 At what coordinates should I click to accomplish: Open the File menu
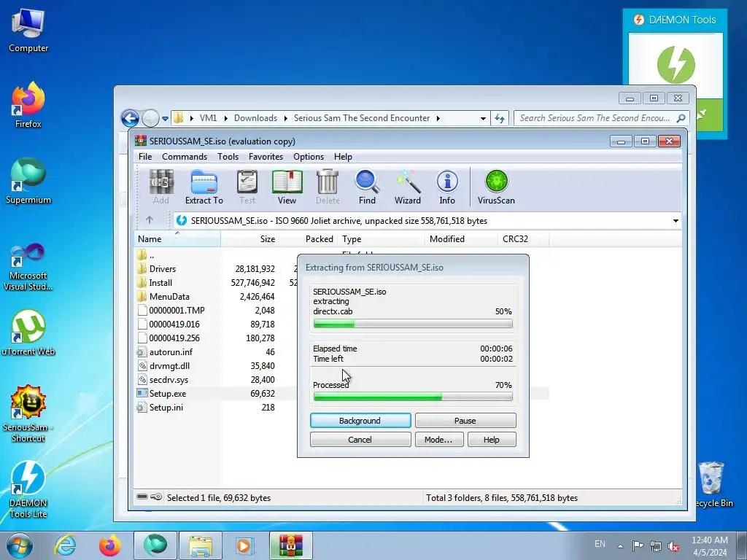pyautogui.click(x=145, y=157)
